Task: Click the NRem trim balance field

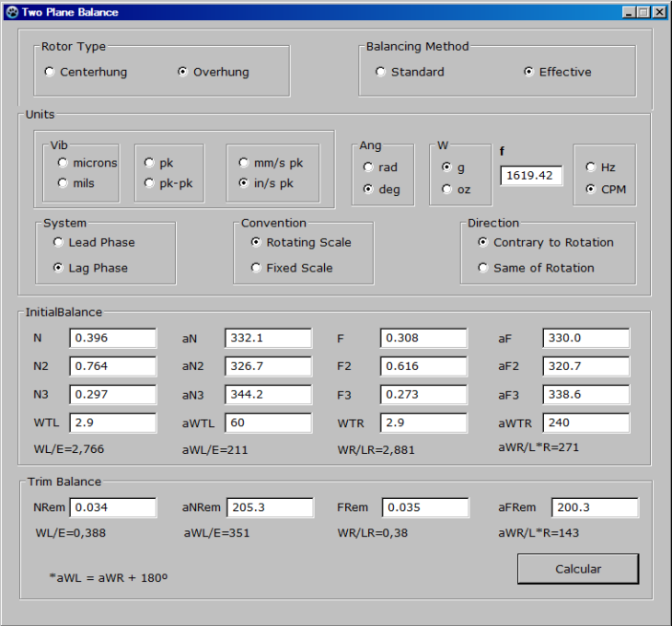Action: 113,507
